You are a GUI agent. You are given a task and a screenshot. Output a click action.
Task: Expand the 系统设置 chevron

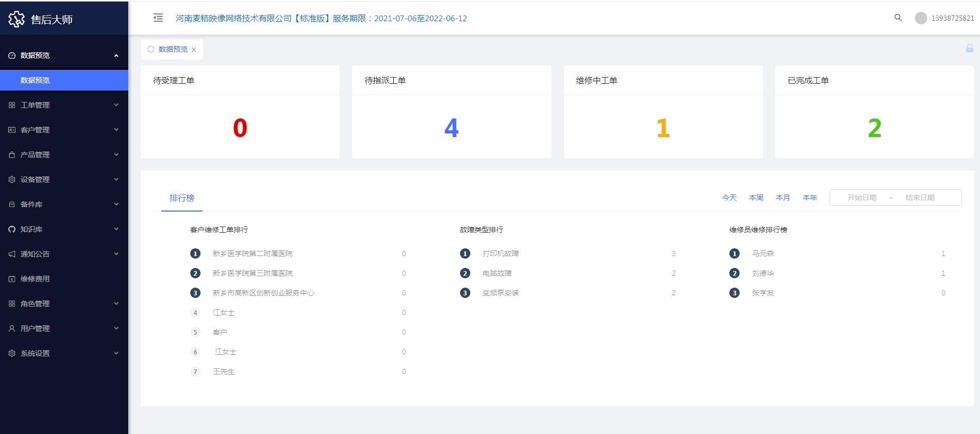click(x=116, y=353)
